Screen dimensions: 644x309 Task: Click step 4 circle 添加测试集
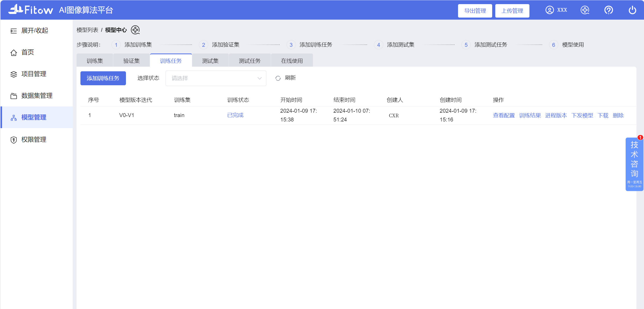[x=378, y=45]
